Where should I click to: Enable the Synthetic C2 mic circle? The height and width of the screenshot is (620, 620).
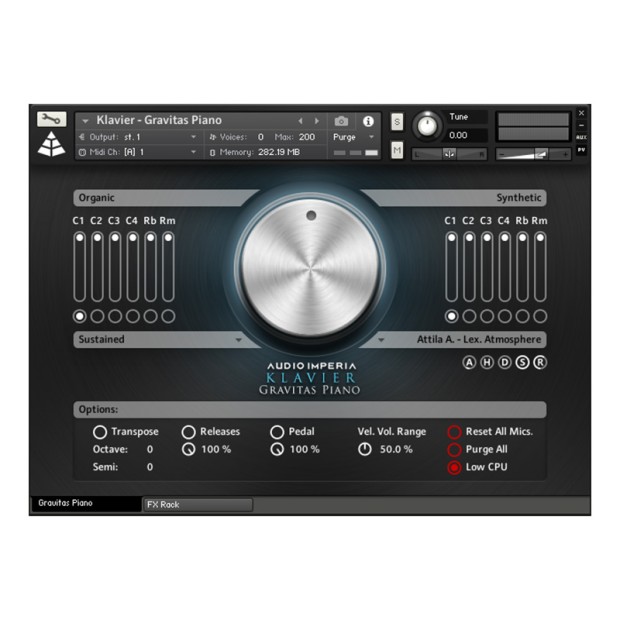469,316
